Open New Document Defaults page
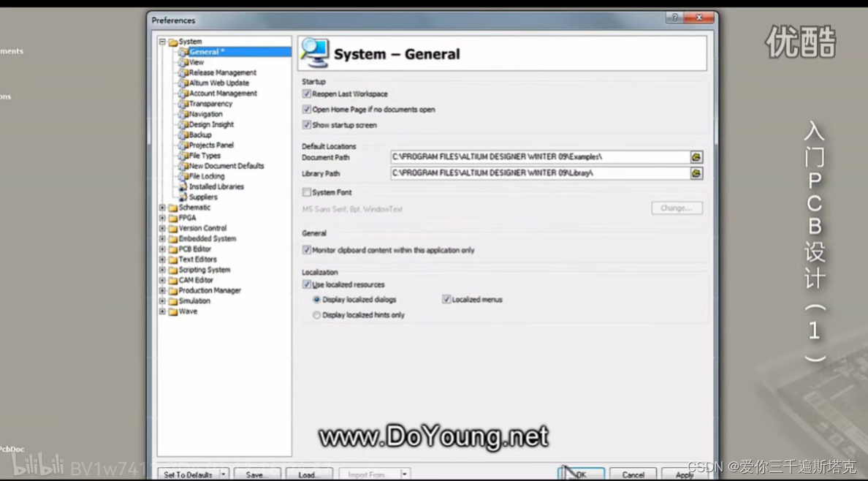 tap(226, 166)
